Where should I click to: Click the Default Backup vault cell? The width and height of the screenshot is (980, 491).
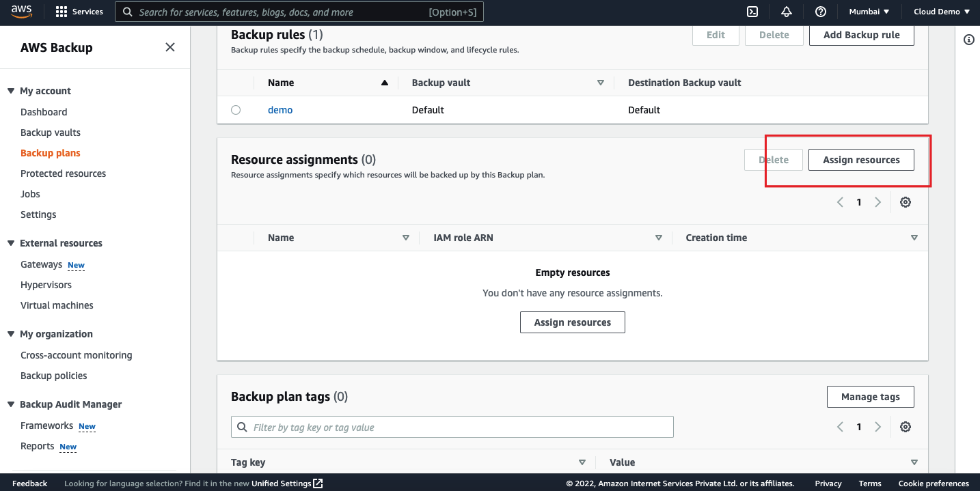[428, 110]
